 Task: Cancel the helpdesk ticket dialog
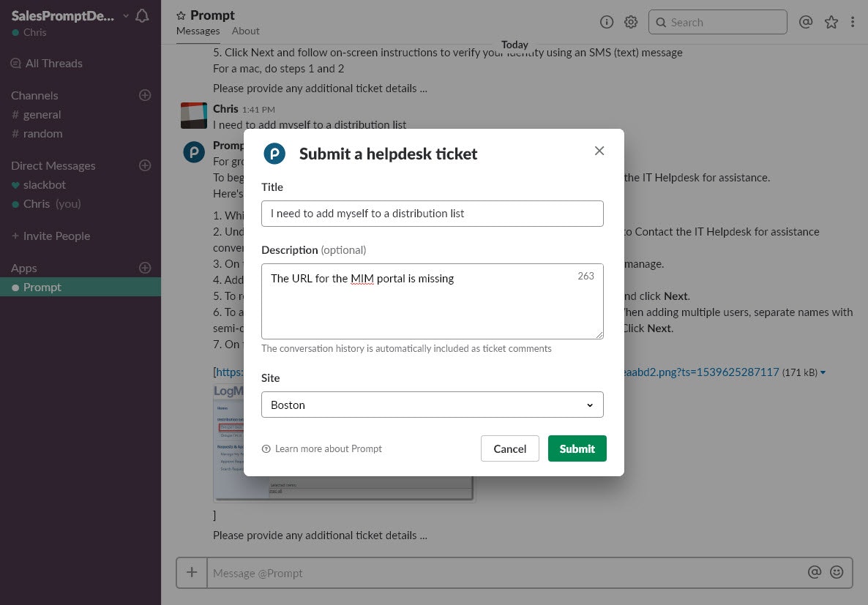click(509, 448)
